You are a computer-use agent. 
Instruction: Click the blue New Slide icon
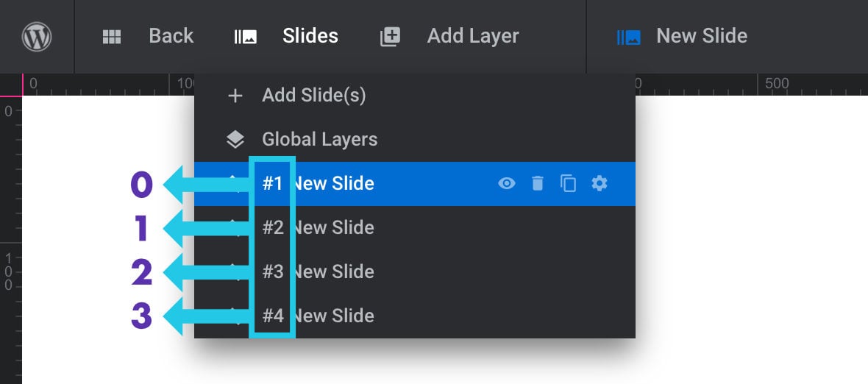[629, 37]
